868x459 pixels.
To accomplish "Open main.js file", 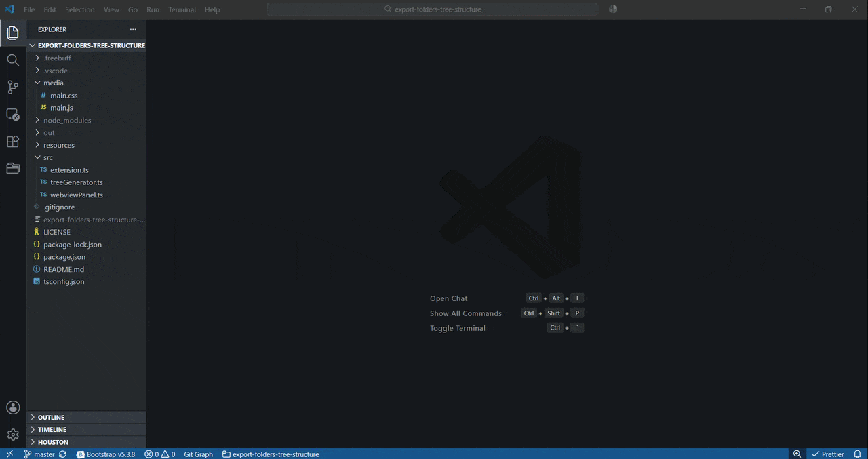I will (x=86, y=108).
